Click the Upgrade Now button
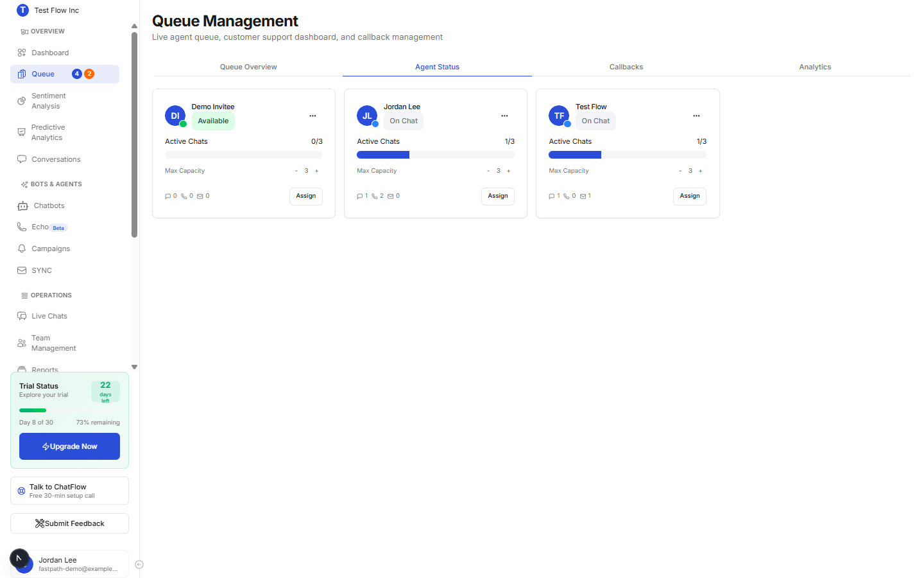The height and width of the screenshot is (578, 924). coord(69,446)
